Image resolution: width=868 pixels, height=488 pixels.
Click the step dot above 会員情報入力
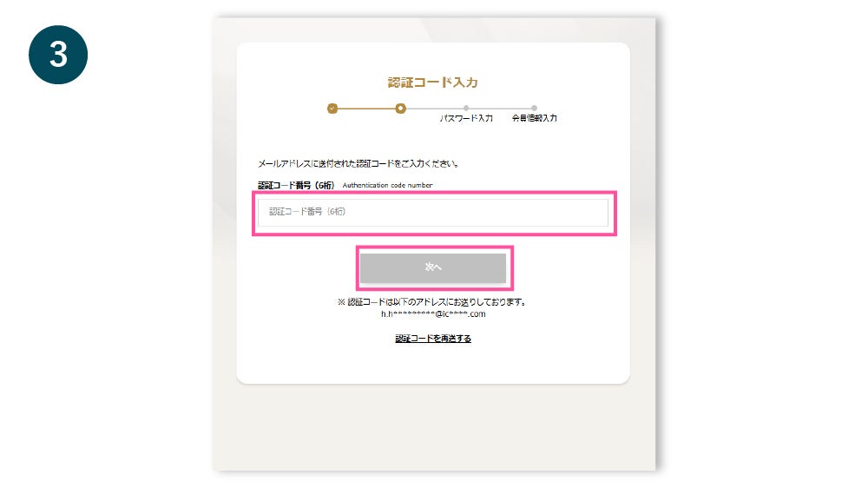(534, 108)
